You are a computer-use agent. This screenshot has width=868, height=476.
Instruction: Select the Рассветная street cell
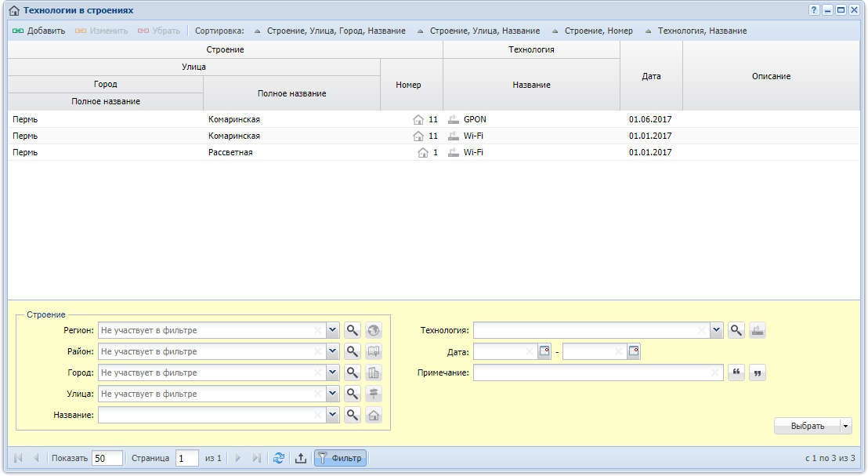tap(291, 152)
